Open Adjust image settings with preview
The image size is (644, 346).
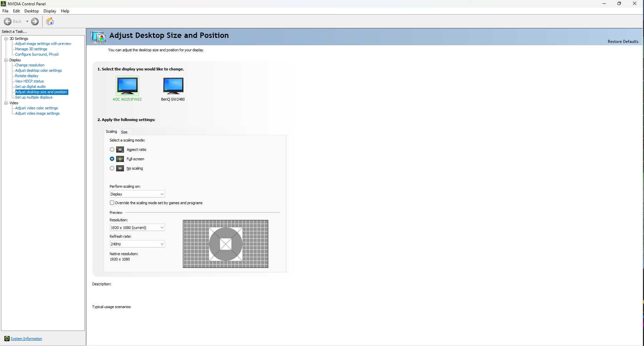(43, 44)
